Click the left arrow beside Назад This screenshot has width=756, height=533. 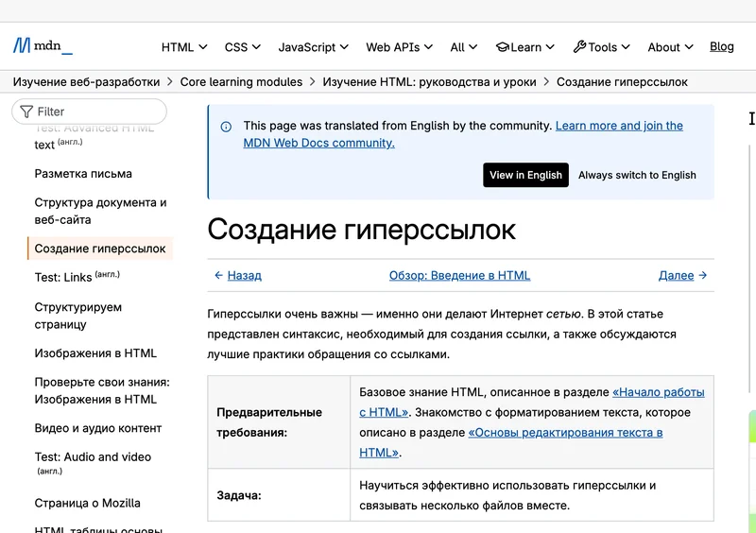click(x=218, y=275)
